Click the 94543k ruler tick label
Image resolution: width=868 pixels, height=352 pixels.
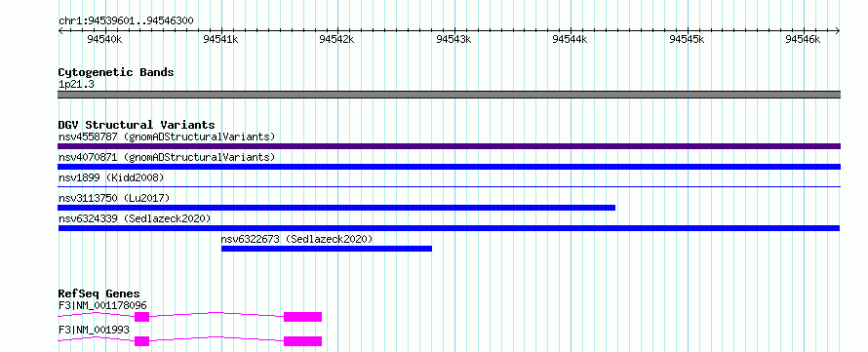click(454, 39)
